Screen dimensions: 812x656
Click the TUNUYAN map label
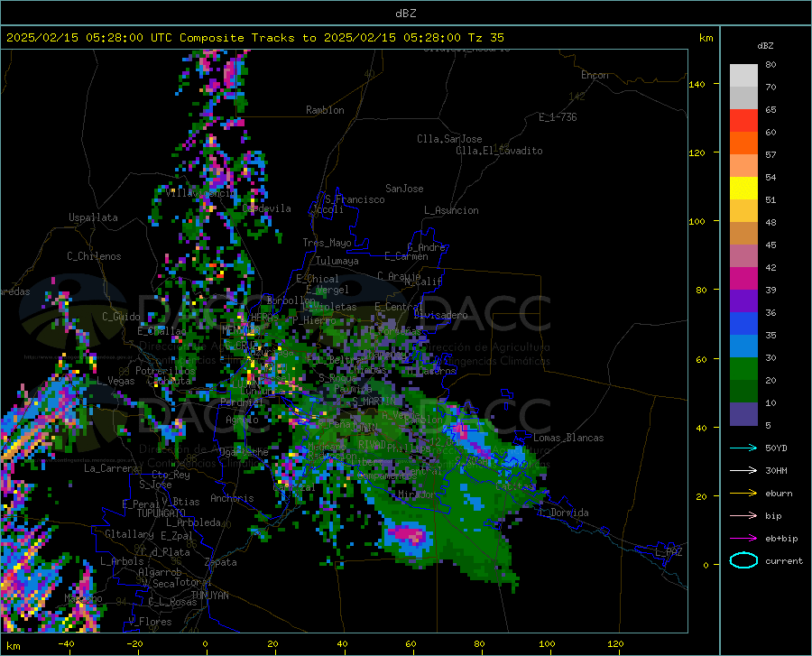tap(209, 596)
